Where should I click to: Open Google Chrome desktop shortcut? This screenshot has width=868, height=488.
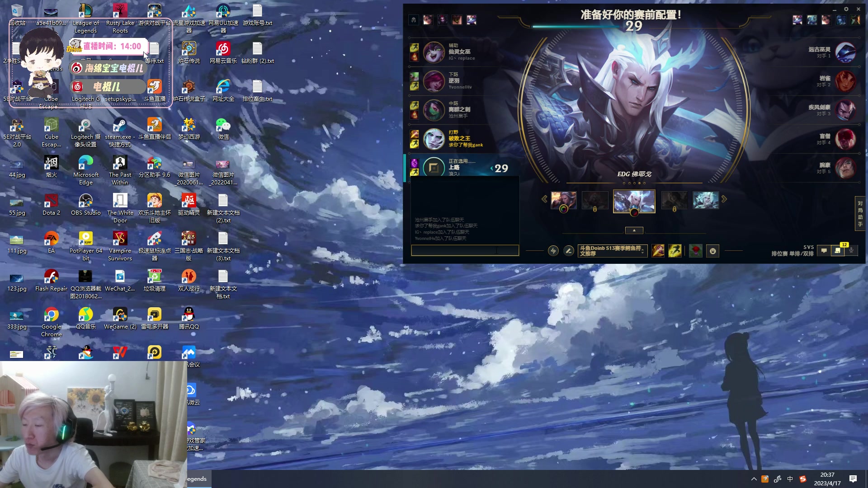51,322
